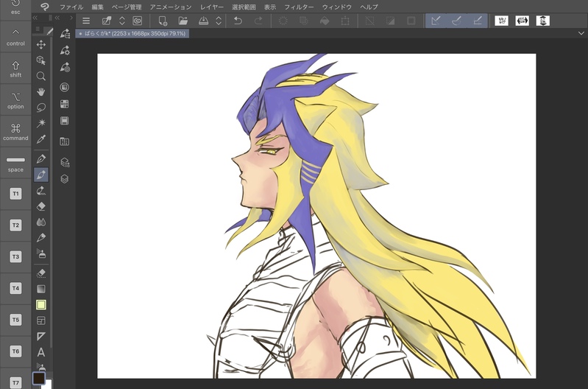Viewport: 588px width, 389px height.
Task: Toggle Snap to Grid
Action: coord(478,21)
